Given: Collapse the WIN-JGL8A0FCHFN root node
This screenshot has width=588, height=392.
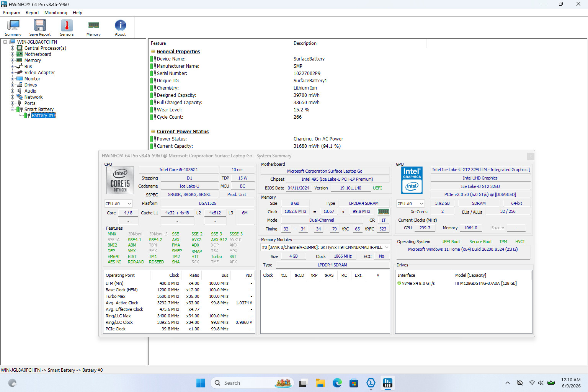Looking at the screenshot, I should [x=5, y=42].
